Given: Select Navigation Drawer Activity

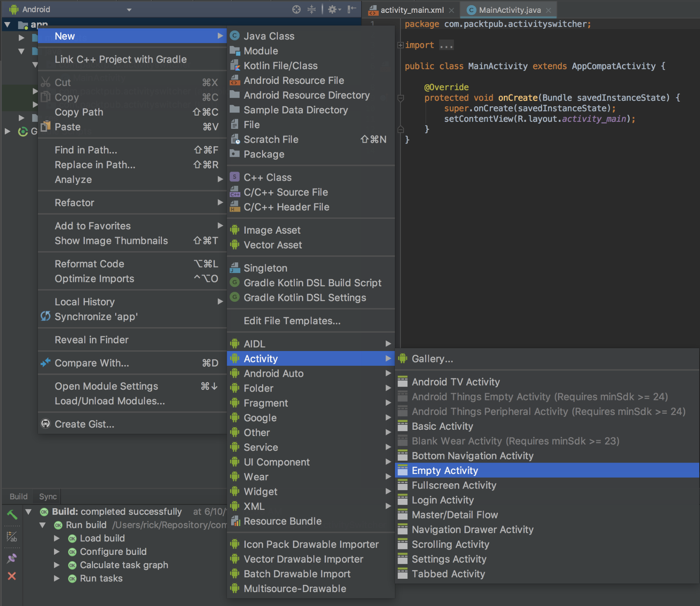Looking at the screenshot, I should point(547,529).
